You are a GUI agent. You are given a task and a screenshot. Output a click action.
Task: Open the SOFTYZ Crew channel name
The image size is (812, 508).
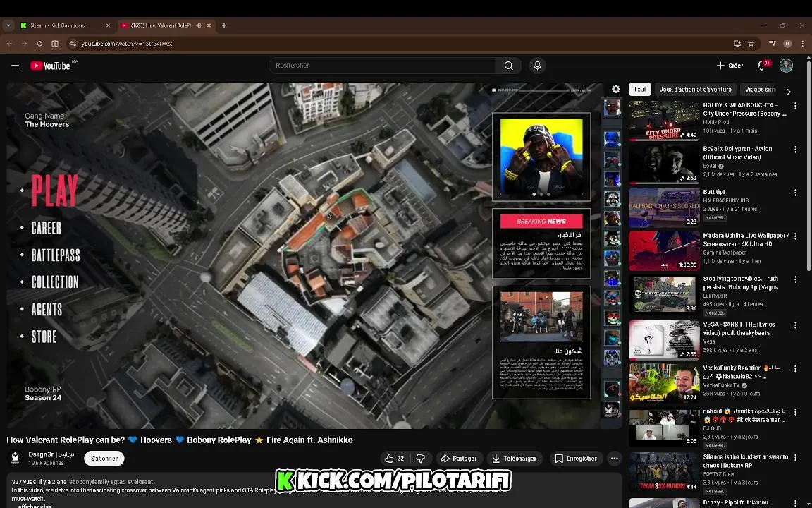tap(718, 474)
